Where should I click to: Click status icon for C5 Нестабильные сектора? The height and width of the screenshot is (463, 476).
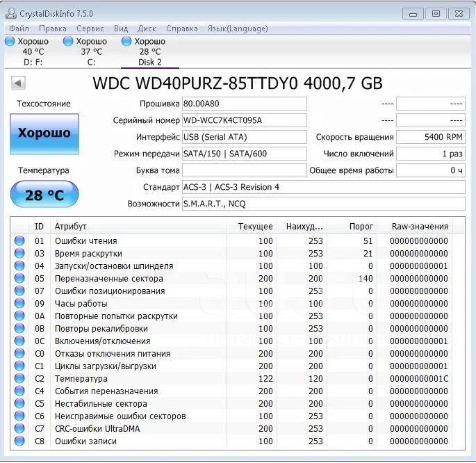[x=19, y=403]
